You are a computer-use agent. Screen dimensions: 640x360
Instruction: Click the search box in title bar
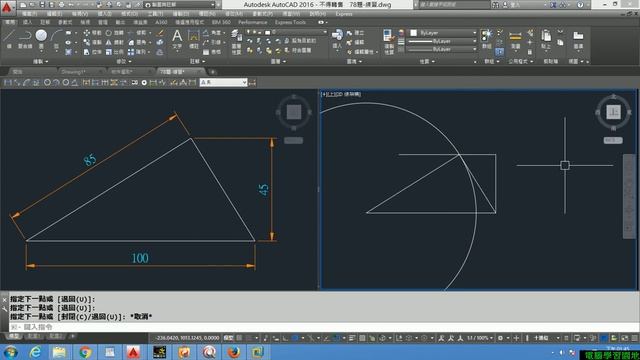(454, 4)
